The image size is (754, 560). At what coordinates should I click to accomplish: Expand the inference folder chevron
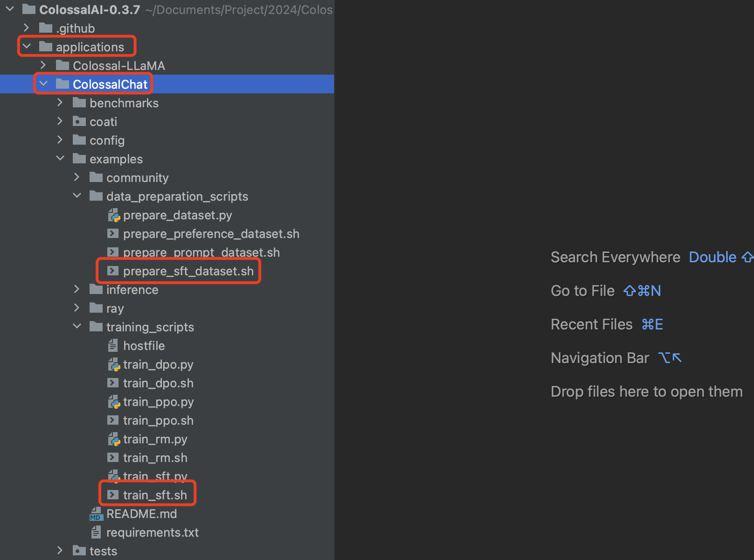coord(77,289)
